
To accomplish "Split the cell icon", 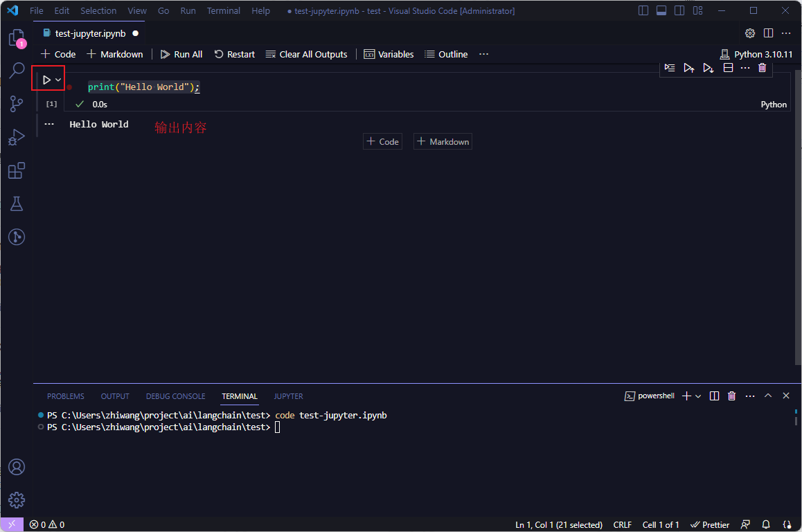I will click(728, 67).
